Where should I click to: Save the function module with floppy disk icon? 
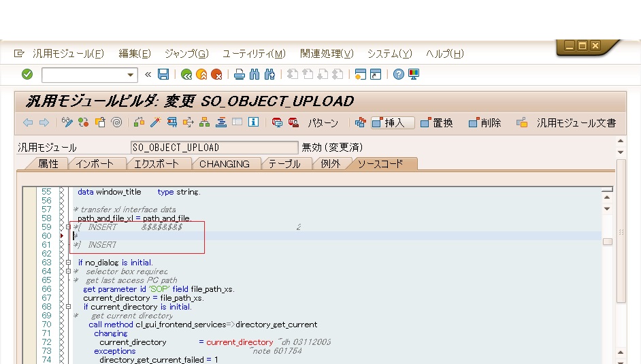(163, 74)
